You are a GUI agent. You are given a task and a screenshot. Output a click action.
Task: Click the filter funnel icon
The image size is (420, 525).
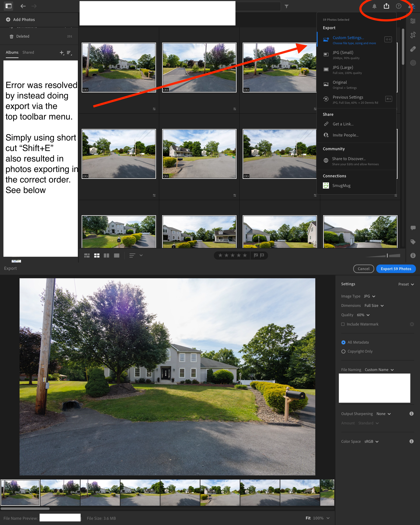(x=287, y=6)
